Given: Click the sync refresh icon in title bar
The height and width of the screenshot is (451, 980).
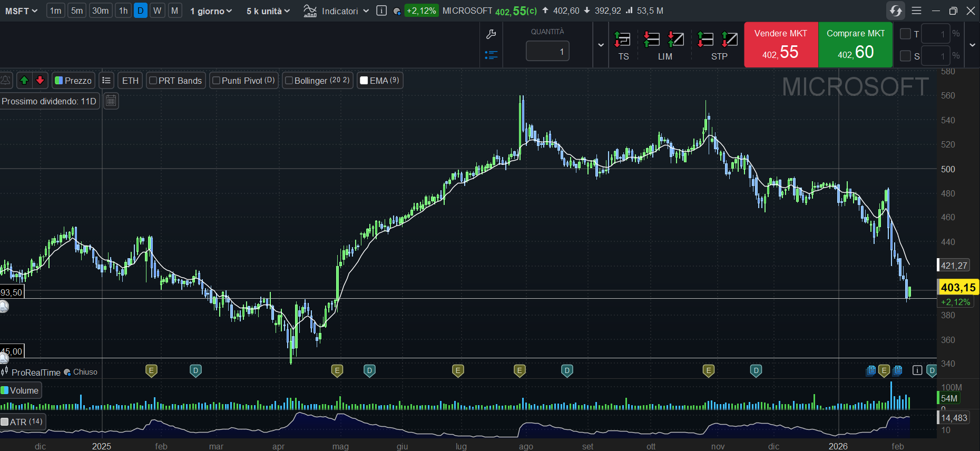Looking at the screenshot, I should [x=896, y=11].
